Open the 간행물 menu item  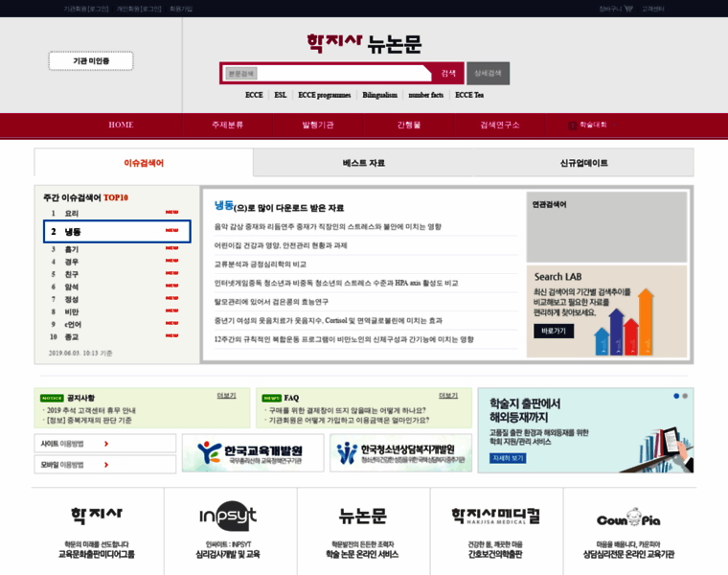tap(409, 125)
